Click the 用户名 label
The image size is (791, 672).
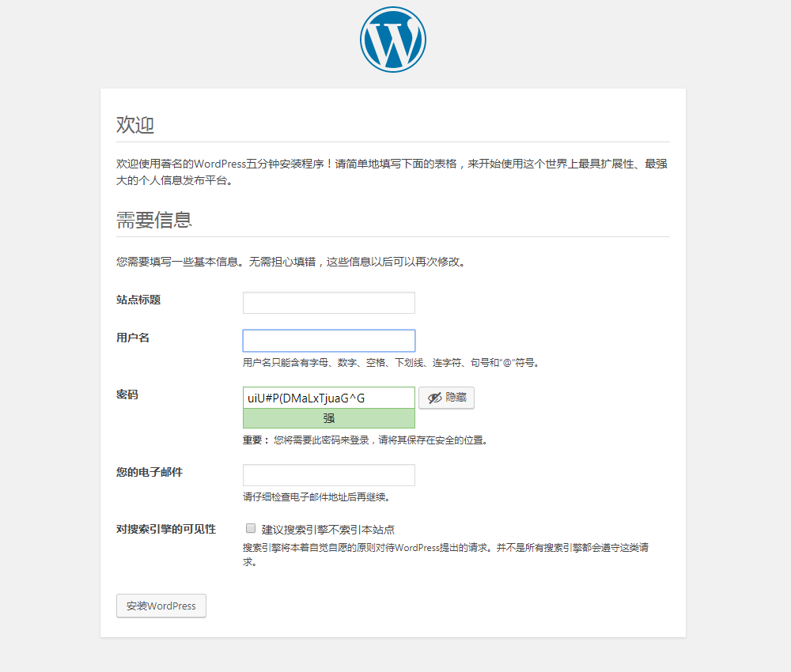pos(133,338)
